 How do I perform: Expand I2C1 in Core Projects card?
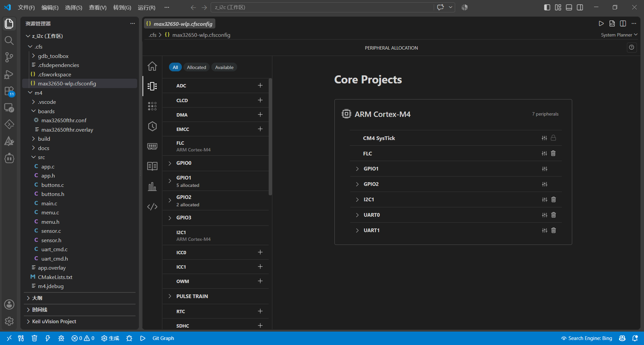(357, 200)
